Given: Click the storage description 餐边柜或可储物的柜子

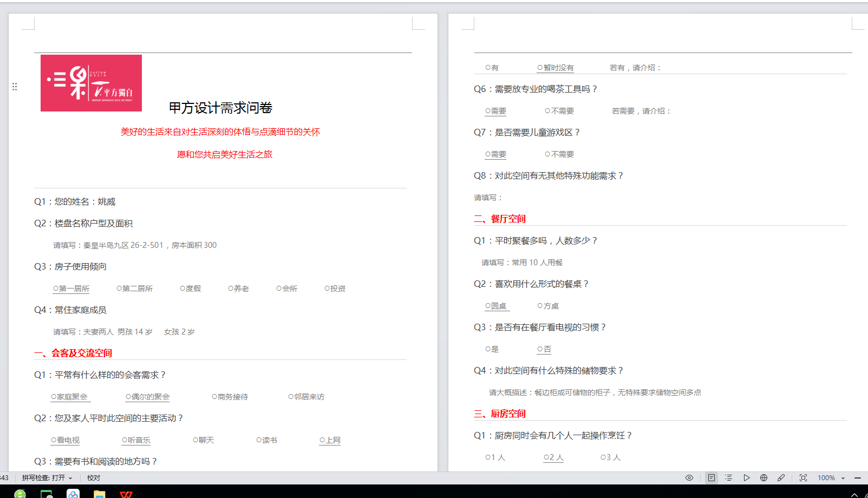Looking at the screenshot, I should 572,392.
